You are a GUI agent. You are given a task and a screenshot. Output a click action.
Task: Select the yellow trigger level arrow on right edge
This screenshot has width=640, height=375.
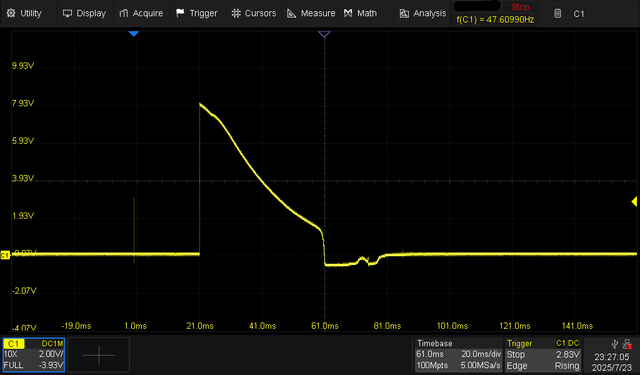[634, 201]
